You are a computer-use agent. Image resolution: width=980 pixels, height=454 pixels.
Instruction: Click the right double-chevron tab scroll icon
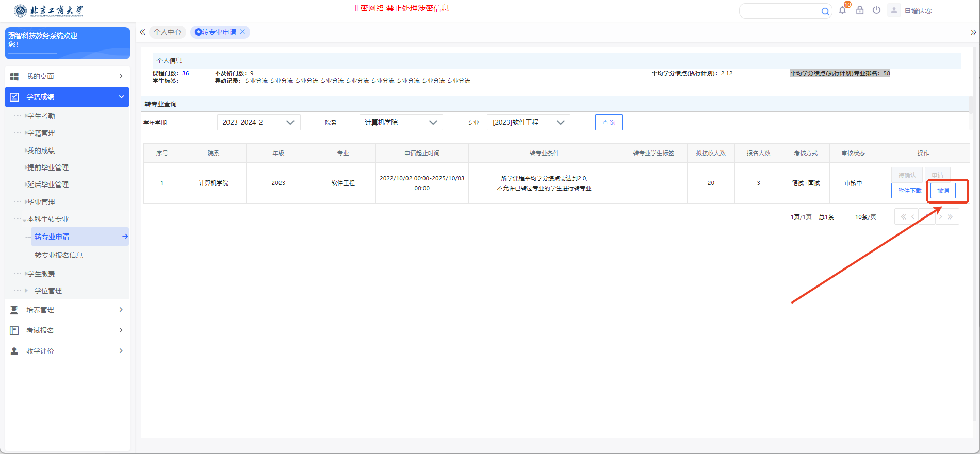click(x=973, y=32)
